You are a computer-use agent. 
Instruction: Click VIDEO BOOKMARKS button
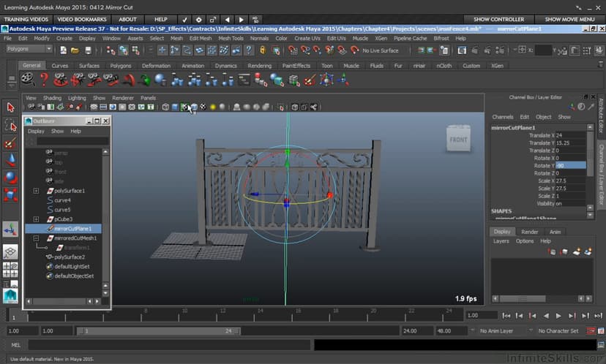(x=82, y=19)
